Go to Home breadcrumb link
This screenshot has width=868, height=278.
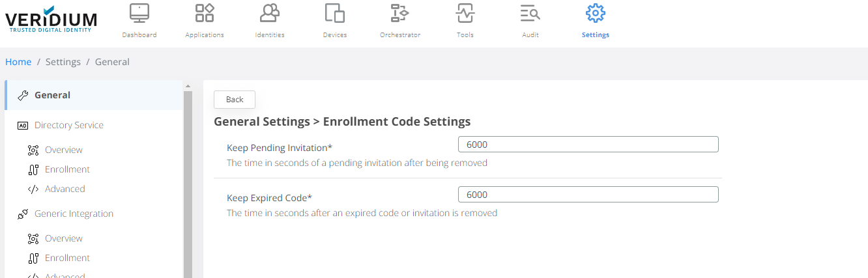[x=18, y=62]
